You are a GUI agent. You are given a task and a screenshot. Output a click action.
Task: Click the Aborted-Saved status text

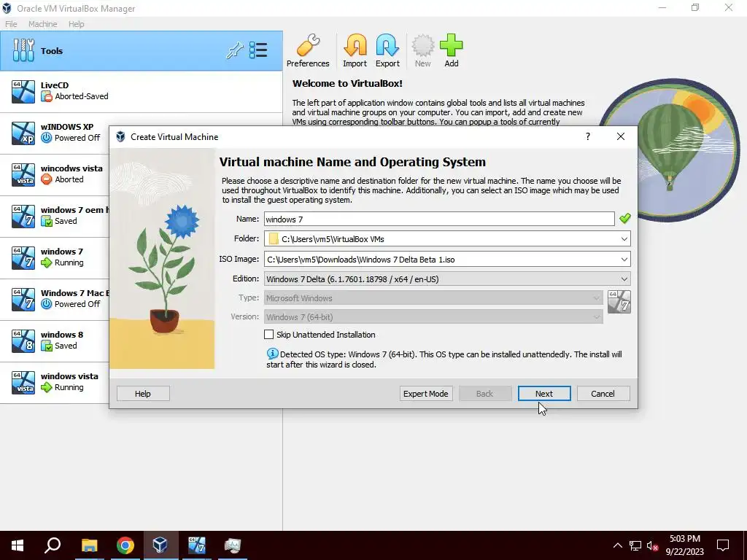pyautogui.click(x=82, y=96)
